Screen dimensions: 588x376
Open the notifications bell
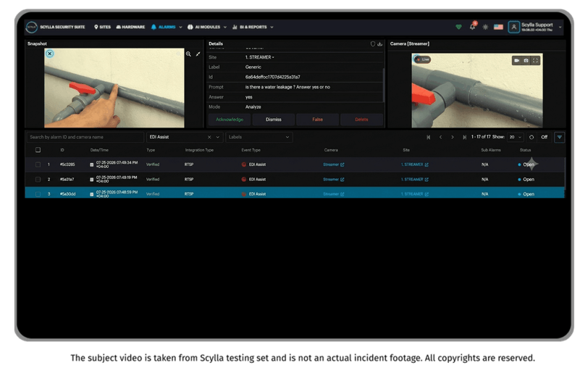pyautogui.click(x=472, y=27)
